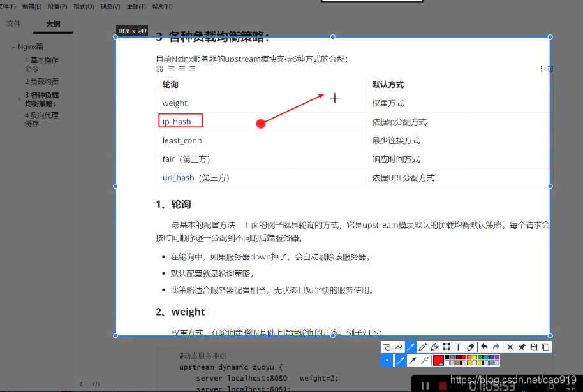Screen dimensions: 583x392
Task: Select the eraser tool
Action: [471, 347]
